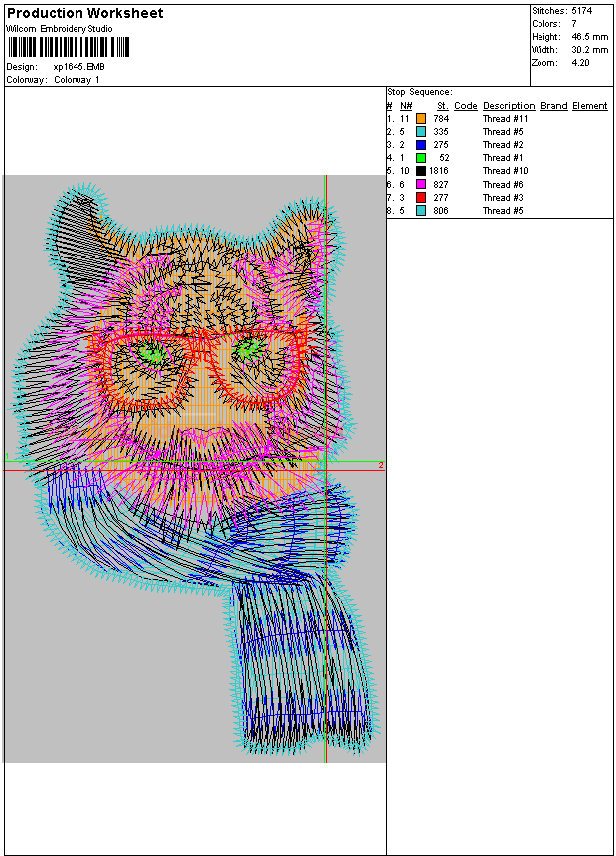Viewport: 616px width, 856px height.
Task: Click the 'St.' column header
Action: (x=443, y=106)
